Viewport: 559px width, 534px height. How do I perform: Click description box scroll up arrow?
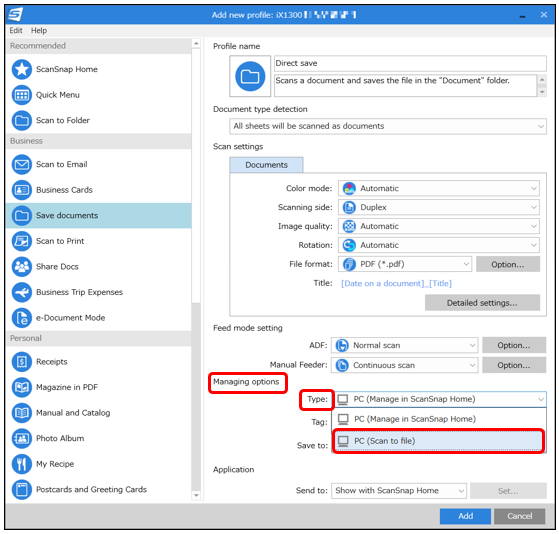(542, 79)
